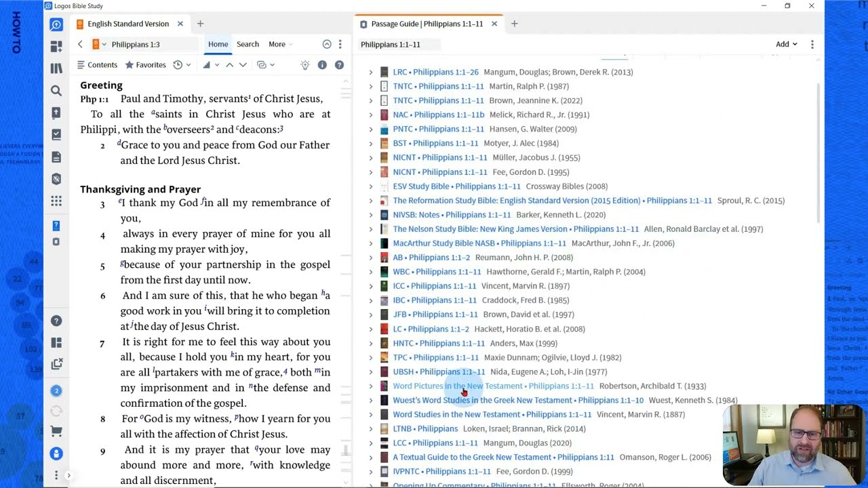Open the Layouts icon near the sidebar bottom
868x488 pixels.
pos(56,343)
